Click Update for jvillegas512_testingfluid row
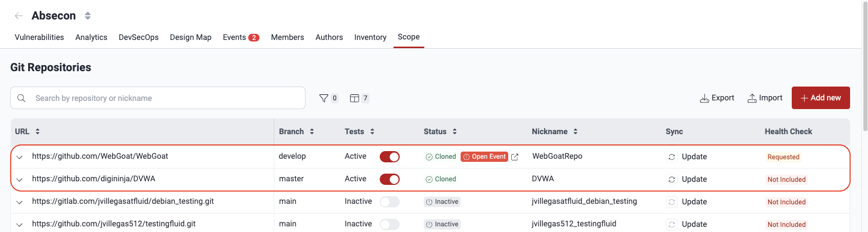 pyautogui.click(x=694, y=224)
